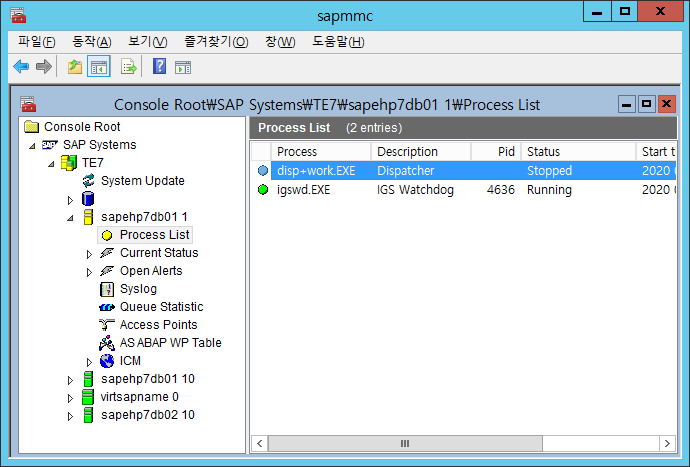This screenshot has height=467, width=690.
Task: Expand the Open Alerts node
Action: [89, 272]
